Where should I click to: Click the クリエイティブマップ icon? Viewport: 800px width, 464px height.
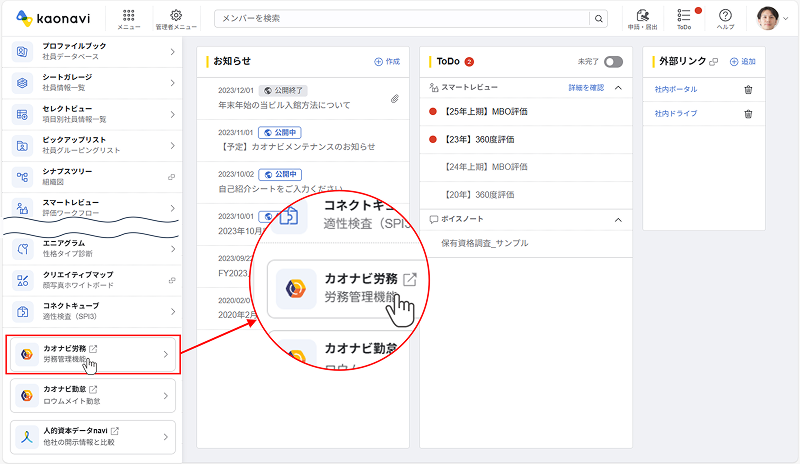(x=22, y=280)
